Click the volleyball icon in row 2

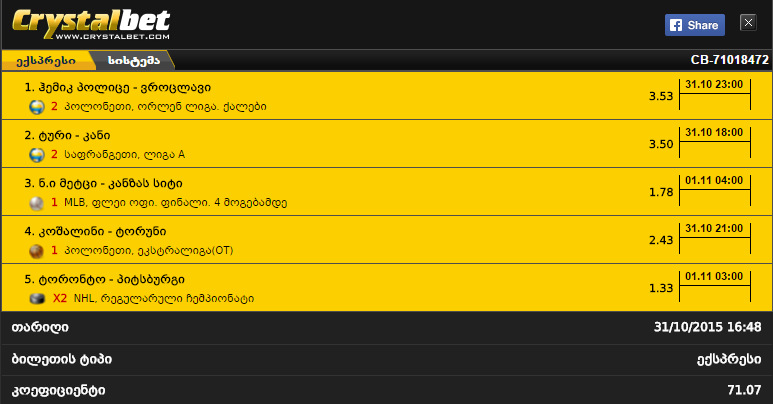coord(37,154)
